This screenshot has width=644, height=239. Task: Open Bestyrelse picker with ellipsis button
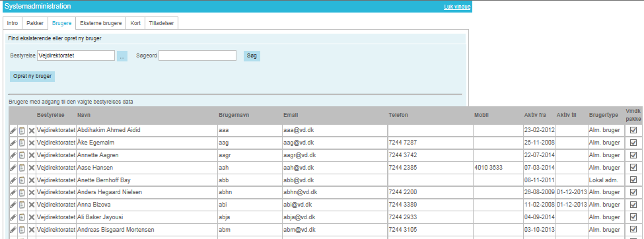click(122, 56)
